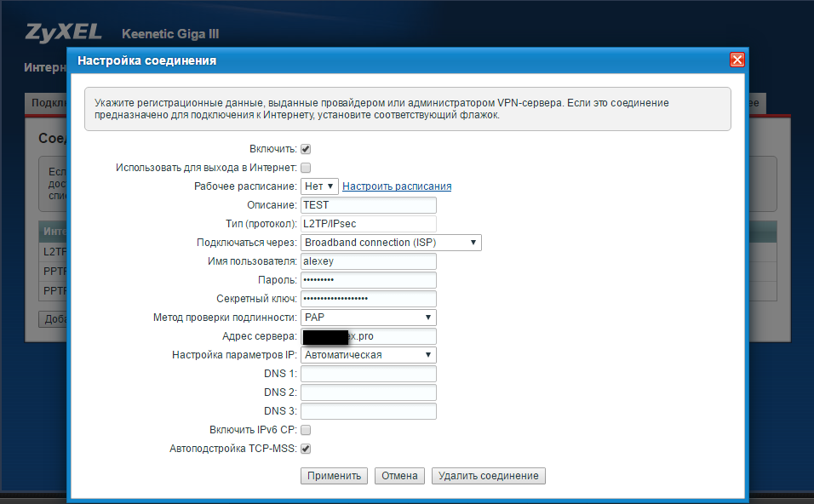Open the Настроить расписания link
The width and height of the screenshot is (814, 504).
tap(397, 186)
